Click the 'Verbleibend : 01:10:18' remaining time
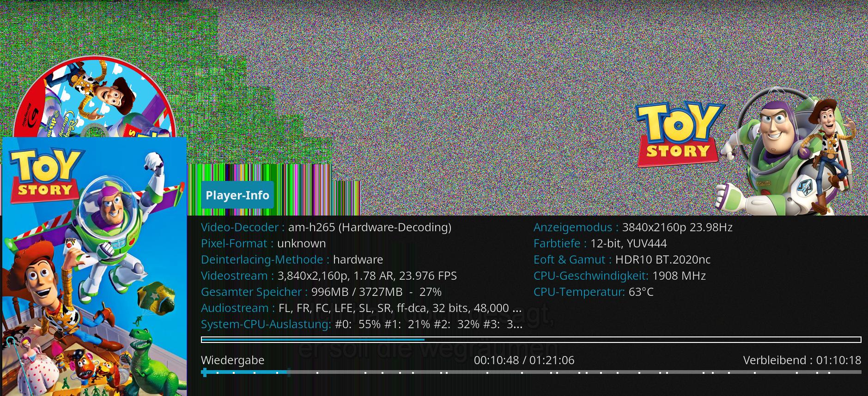The height and width of the screenshot is (396, 868). click(x=802, y=360)
